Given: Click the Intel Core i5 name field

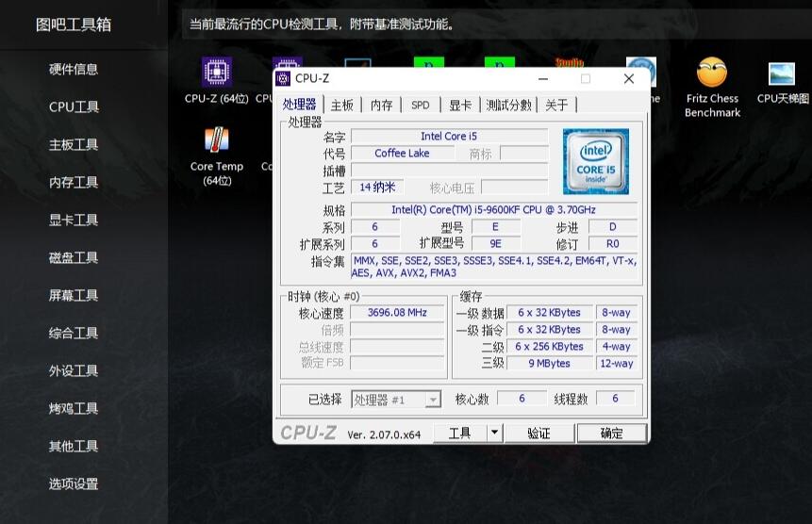Looking at the screenshot, I should click(449, 136).
